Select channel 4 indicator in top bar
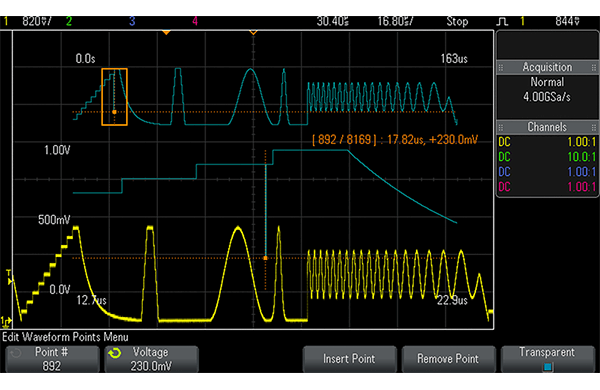Viewport: 600px width, 390px height. pyautogui.click(x=195, y=21)
